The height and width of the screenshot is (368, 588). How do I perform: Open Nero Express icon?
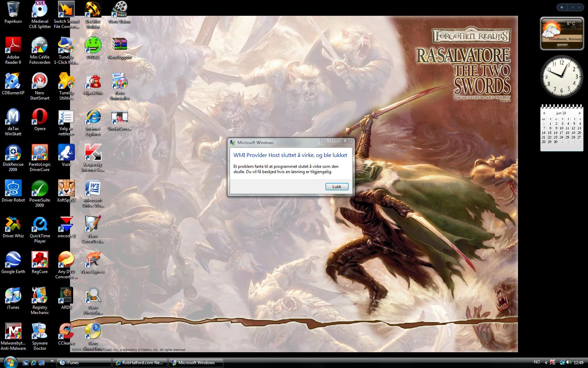(x=93, y=263)
